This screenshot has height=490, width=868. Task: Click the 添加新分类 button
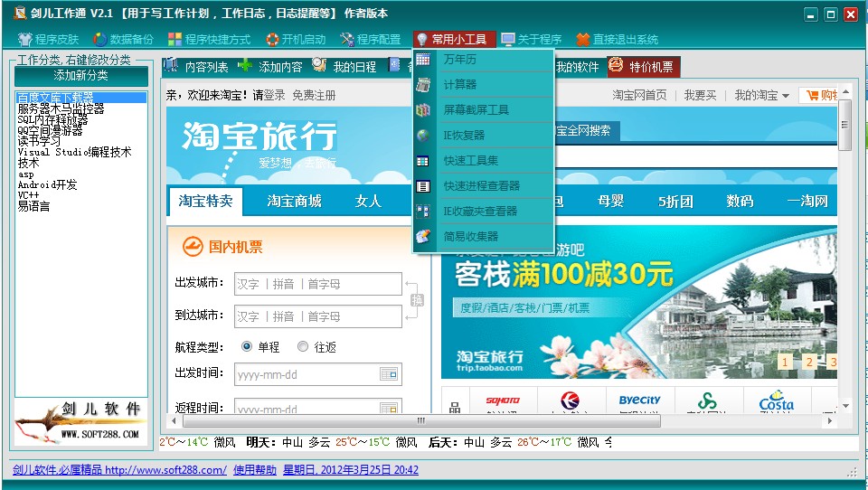point(80,75)
